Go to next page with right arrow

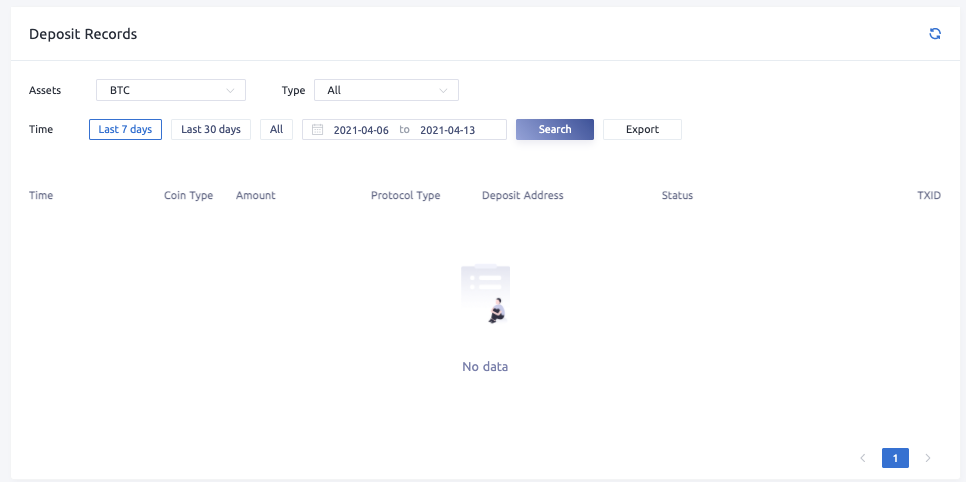(x=928, y=458)
